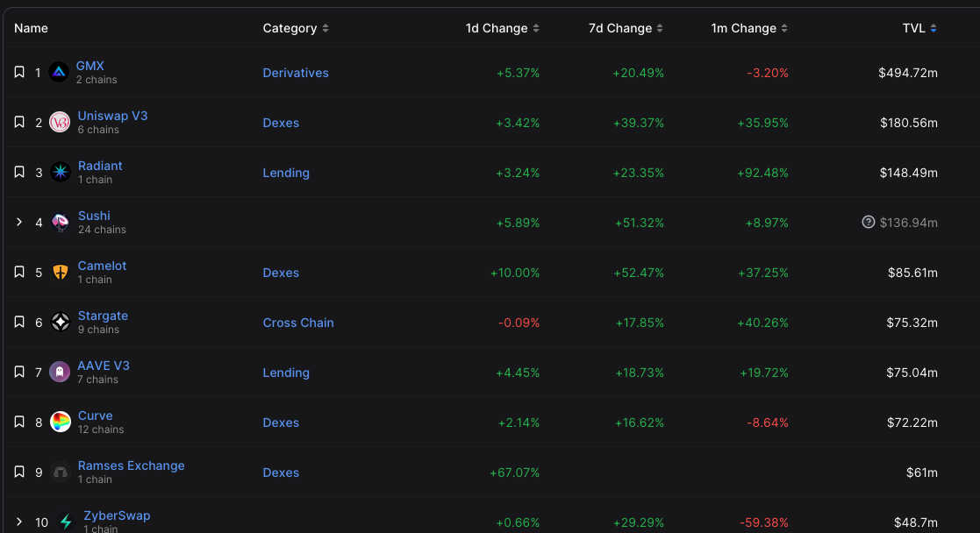Sort table by Category column
This screenshot has height=533, width=980.
296,28
